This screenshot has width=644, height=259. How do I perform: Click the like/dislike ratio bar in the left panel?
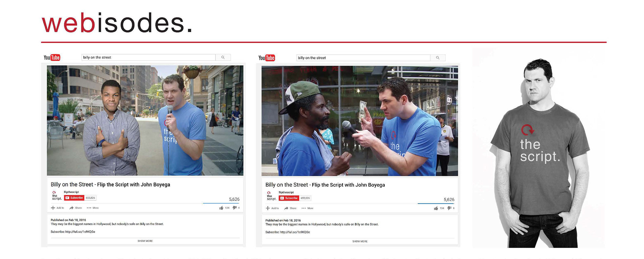[221, 203]
